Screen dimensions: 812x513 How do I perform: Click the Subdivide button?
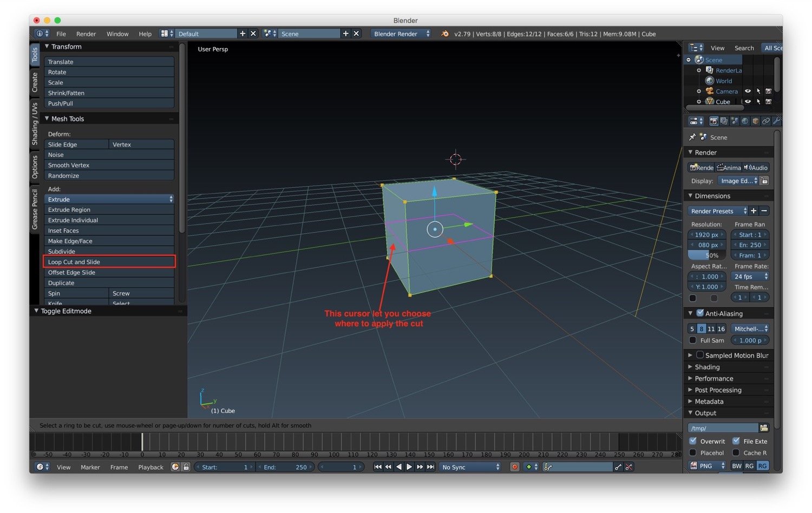click(109, 252)
